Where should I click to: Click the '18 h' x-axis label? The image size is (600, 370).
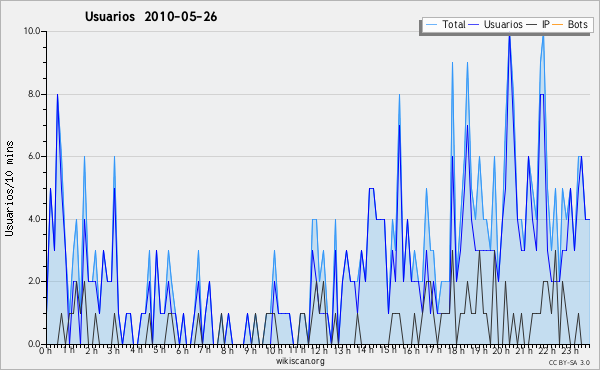[x=456, y=350]
